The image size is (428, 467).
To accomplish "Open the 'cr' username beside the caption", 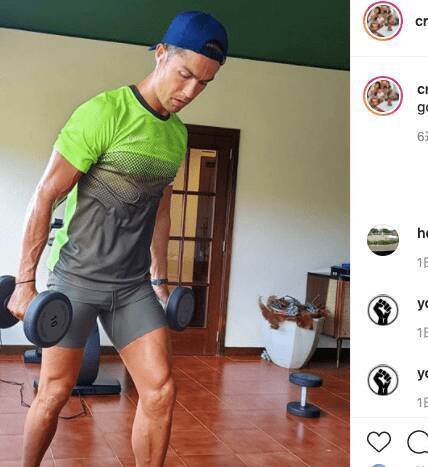I will [423, 89].
